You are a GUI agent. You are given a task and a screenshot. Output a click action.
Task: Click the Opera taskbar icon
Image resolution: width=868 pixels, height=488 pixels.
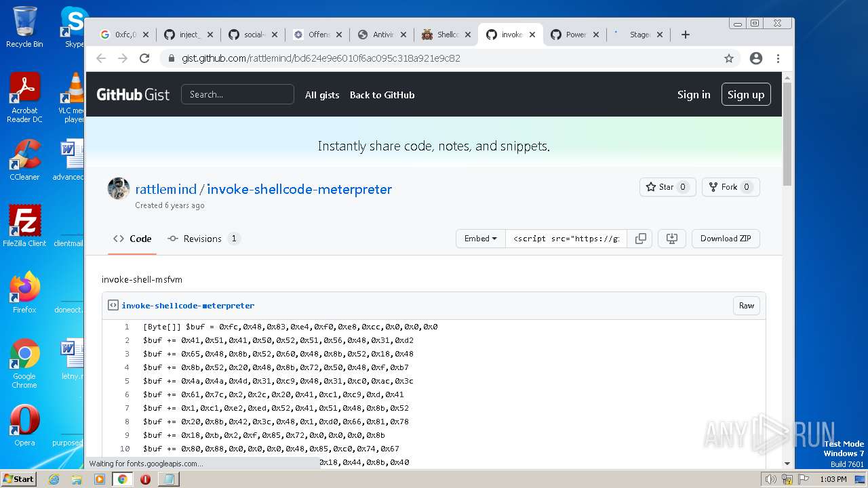tap(145, 479)
